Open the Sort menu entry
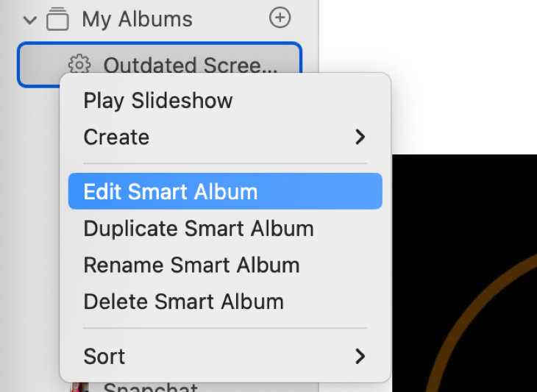This screenshot has width=537, height=392. (x=104, y=357)
